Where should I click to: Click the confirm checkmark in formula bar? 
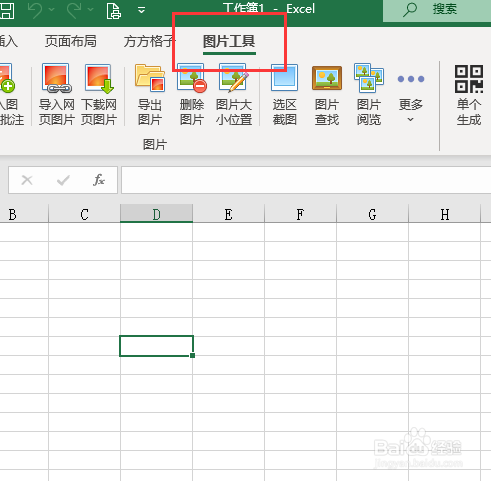point(63,180)
